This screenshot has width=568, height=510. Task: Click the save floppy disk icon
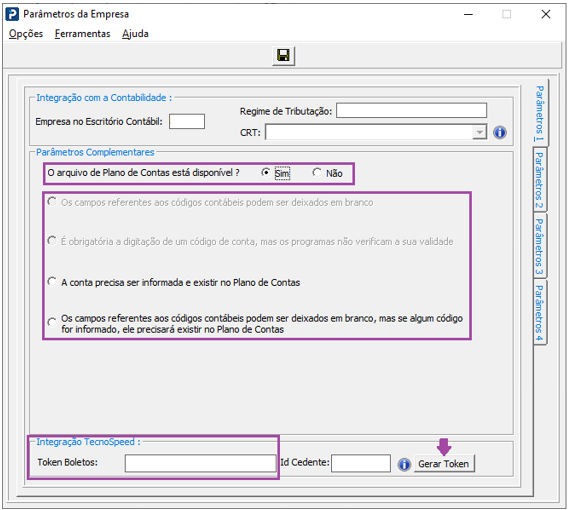point(283,56)
